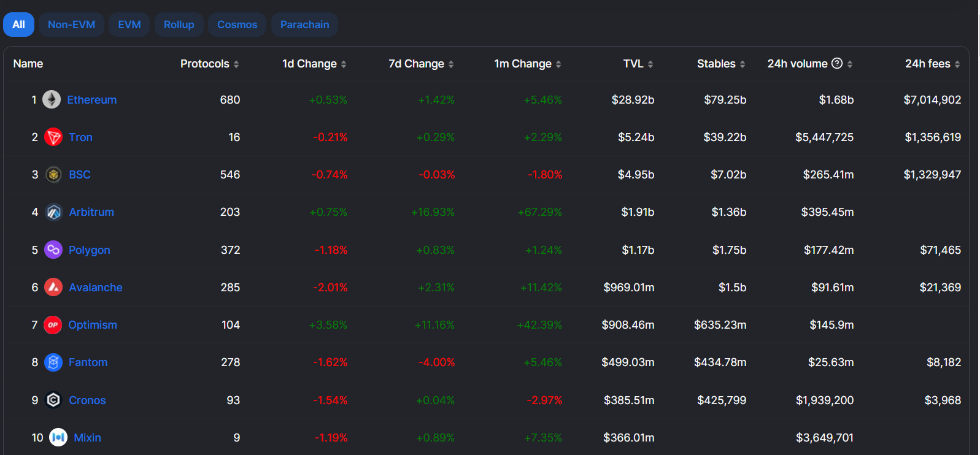Open the Cronos chain link
The image size is (980, 455).
point(87,400)
